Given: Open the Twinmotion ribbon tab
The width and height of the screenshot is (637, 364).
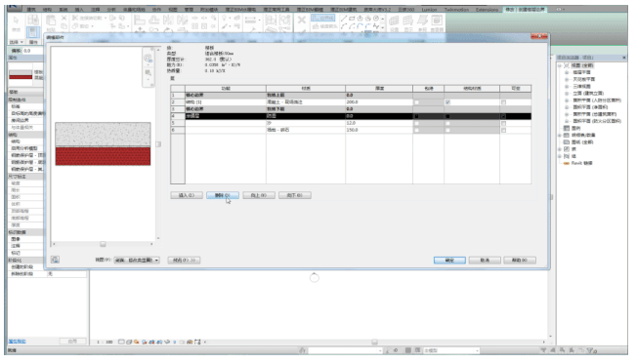Looking at the screenshot, I should [x=456, y=10].
